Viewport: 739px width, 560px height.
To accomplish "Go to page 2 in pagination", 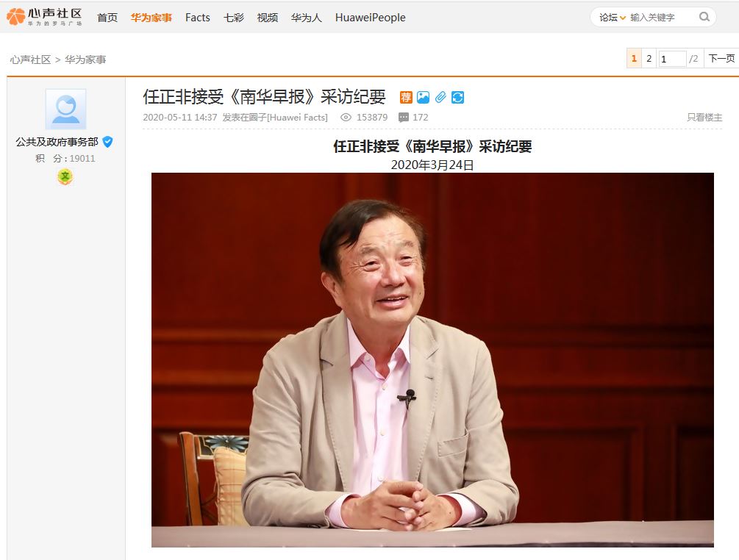I will point(649,58).
